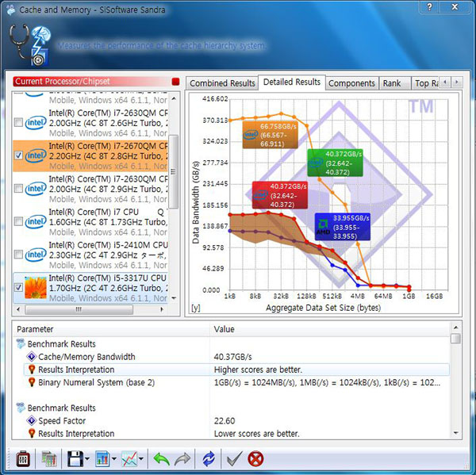Viewport: 476px width, 475px height.
Task: Click horizontal scrollbar right arrow in processor list
Action: [162, 309]
